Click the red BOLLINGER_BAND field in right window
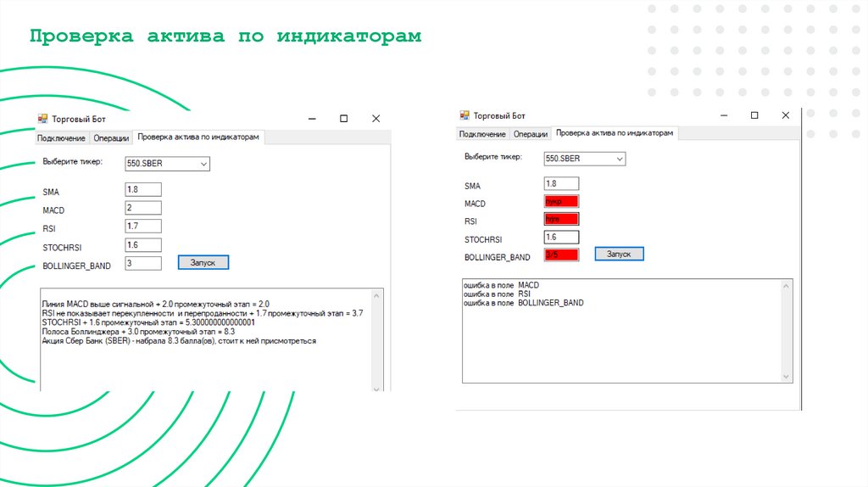The width and height of the screenshot is (868, 487). coord(561,255)
